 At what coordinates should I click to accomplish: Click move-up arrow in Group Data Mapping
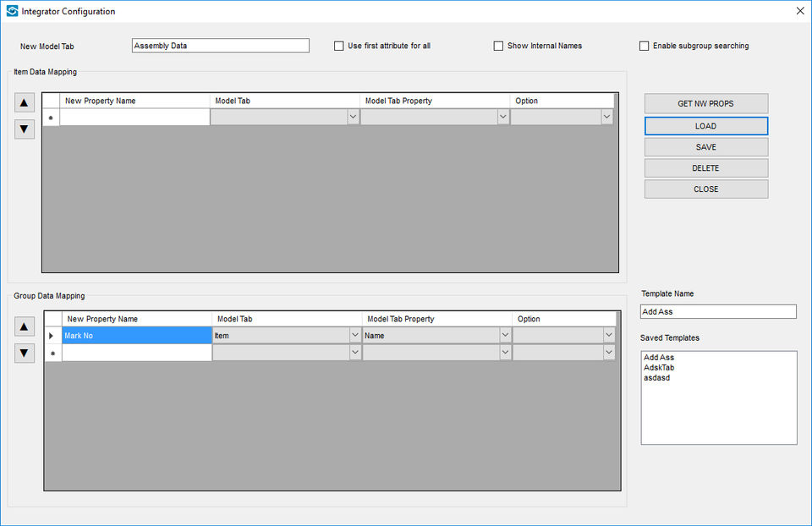(x=25, y=326)
